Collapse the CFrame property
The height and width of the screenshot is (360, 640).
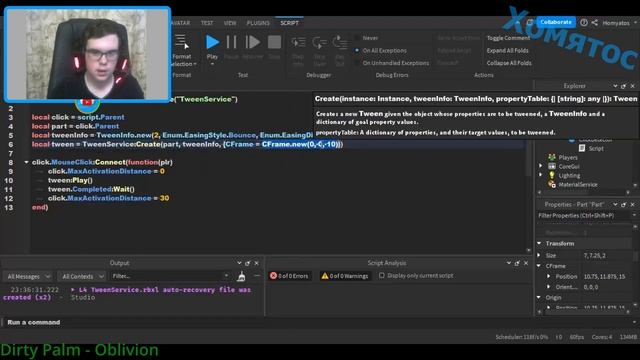[539, 266]
